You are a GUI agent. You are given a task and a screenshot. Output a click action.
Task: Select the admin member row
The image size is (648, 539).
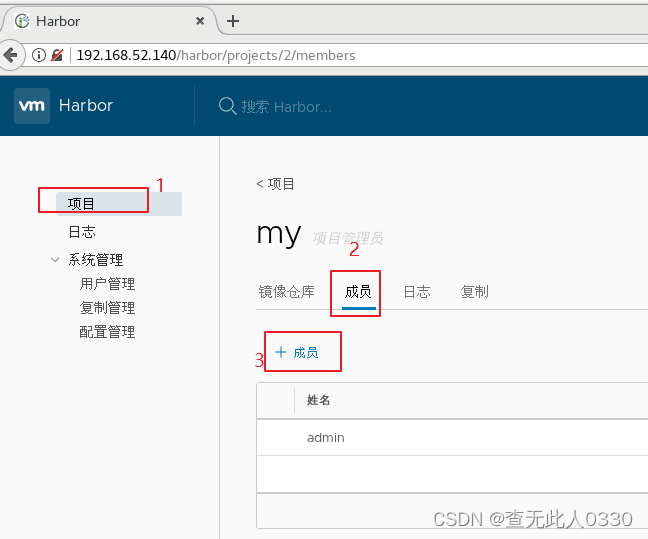click(x=452, y=438)
